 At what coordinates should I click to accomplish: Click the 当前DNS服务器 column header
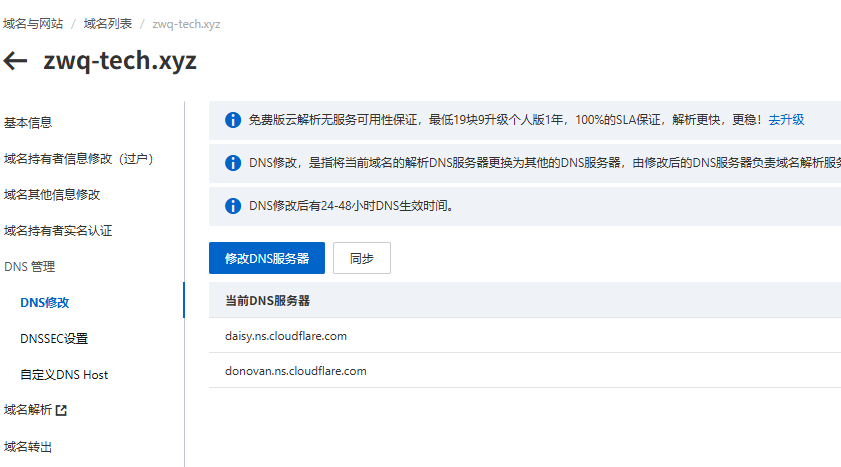(x=267, y=301)
